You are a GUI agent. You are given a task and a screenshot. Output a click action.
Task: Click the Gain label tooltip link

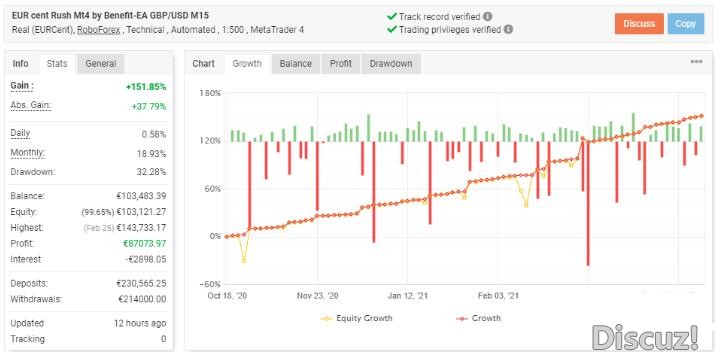click(22, 86)
